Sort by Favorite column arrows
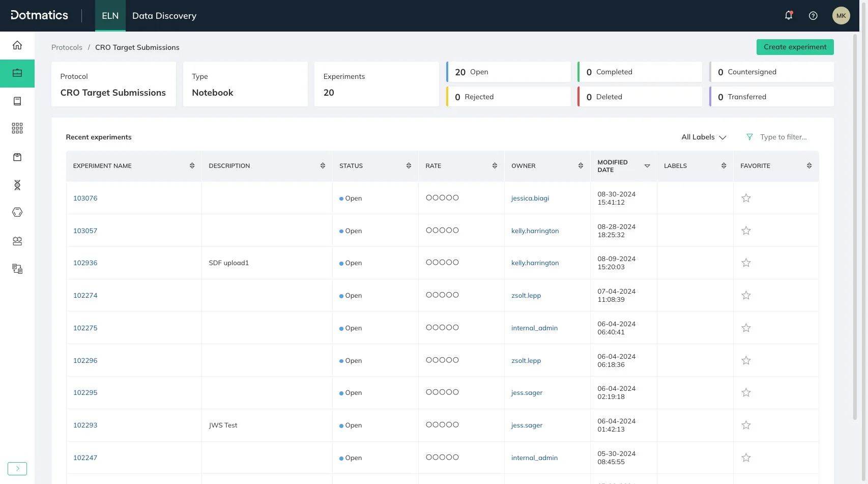Viewport: 868px width, 484px height. pyautogui.click(x=809, y=166)
